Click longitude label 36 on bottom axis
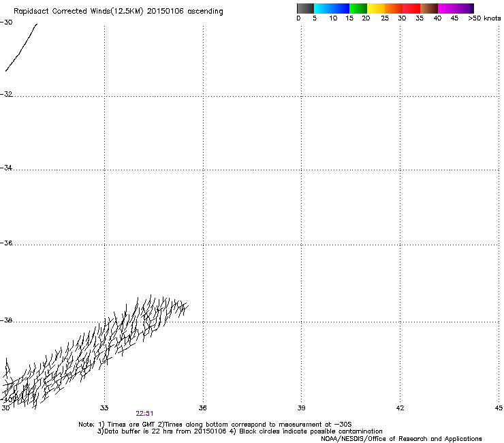This screenshot has height=443, width=504. pyautogui.click(x=202, y=408)
